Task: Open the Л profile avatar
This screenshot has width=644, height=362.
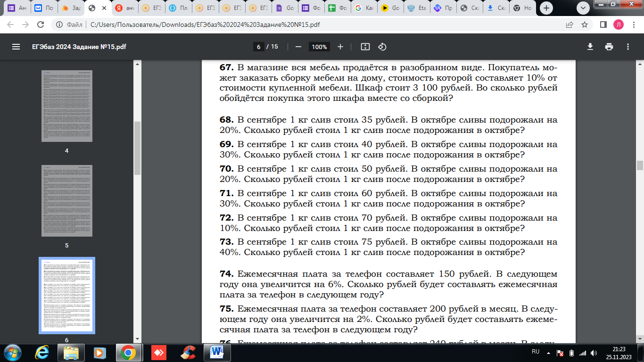Action: pos(618,25)
